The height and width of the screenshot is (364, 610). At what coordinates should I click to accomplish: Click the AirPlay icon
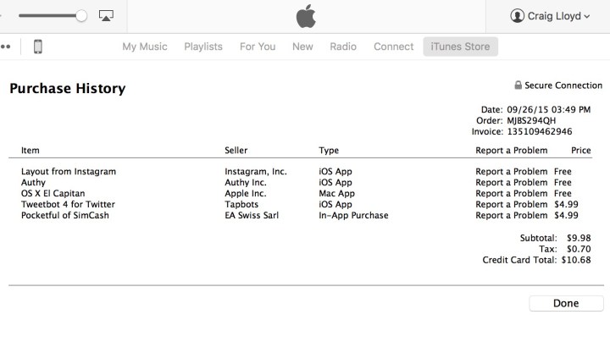[106, 15]
